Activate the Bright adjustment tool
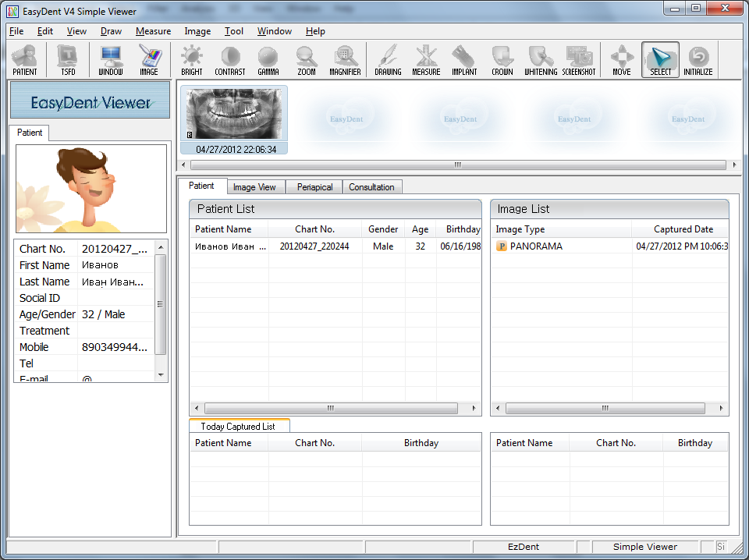Screen dimensions: 749x560 (x=192, y=60)
